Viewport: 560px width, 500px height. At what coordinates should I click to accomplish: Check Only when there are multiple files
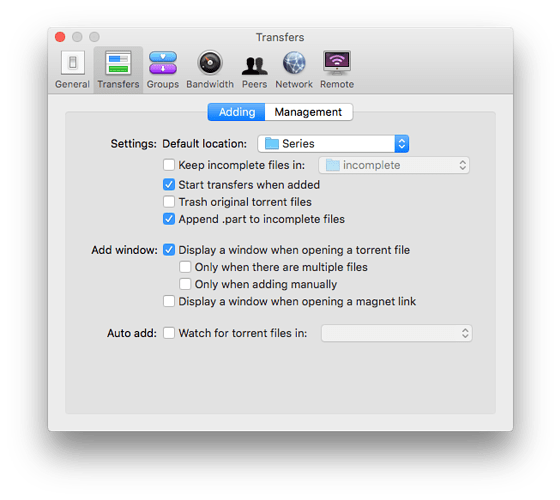(x=185, y=267)
